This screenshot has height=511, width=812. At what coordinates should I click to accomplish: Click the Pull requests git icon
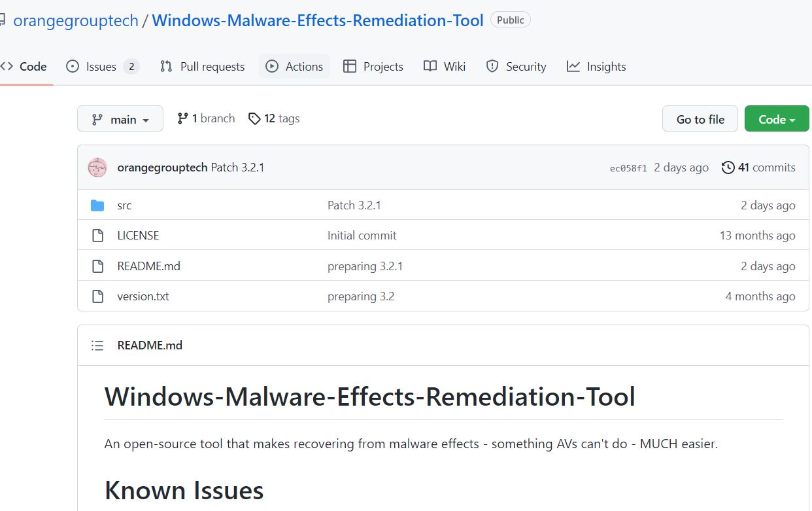click(x=166, y=66)
